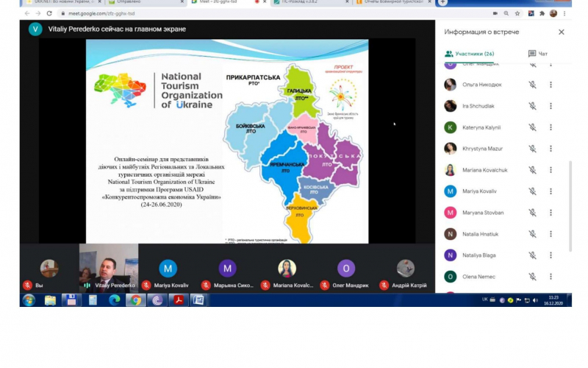Open more options for Mariana Kovalchuk

[551, 170]
